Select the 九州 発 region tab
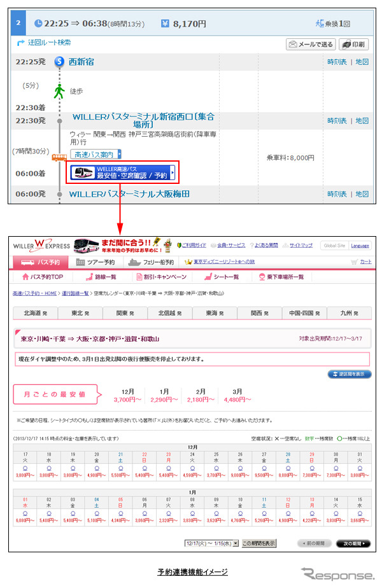 tap(349, 312)
